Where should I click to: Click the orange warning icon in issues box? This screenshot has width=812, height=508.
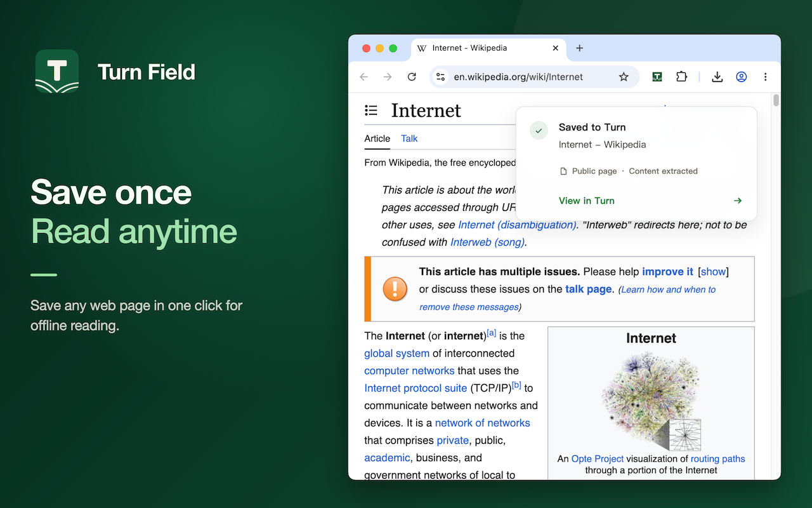click(395, 289)
